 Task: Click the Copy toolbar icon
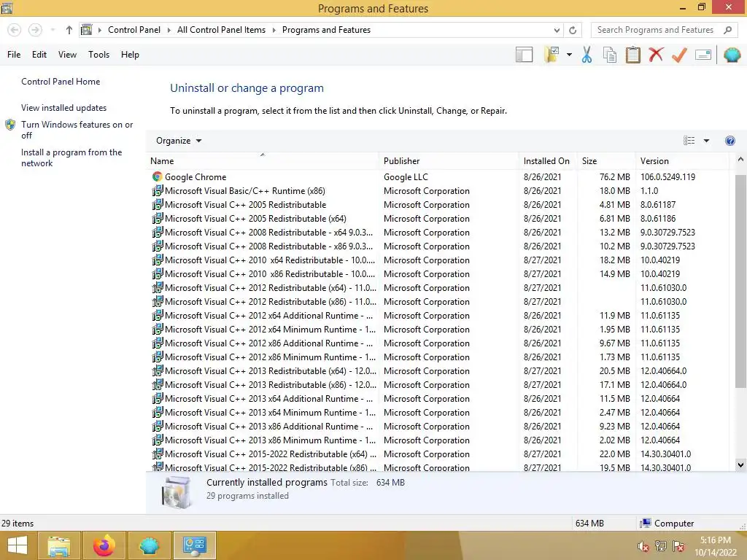(x=610, y=55)
